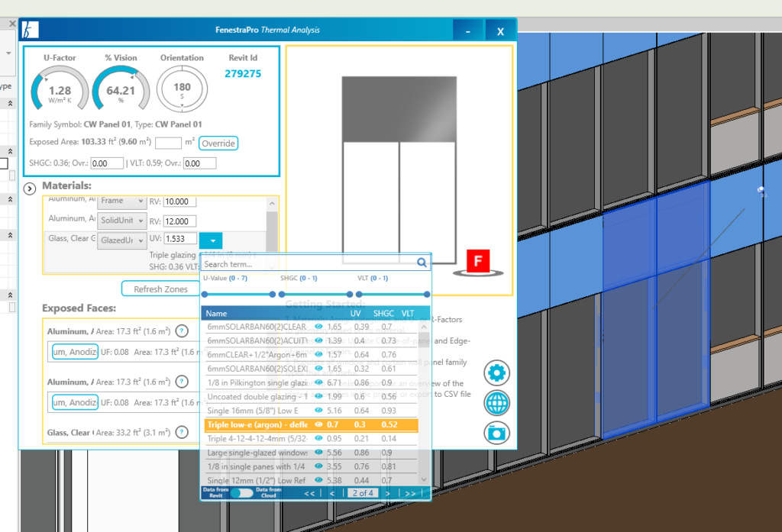The image size is (782, 532).
Task: View details of 6mmSOLARBAN60(2)CLEAR glazing
Action: click(x=318, y=327)
